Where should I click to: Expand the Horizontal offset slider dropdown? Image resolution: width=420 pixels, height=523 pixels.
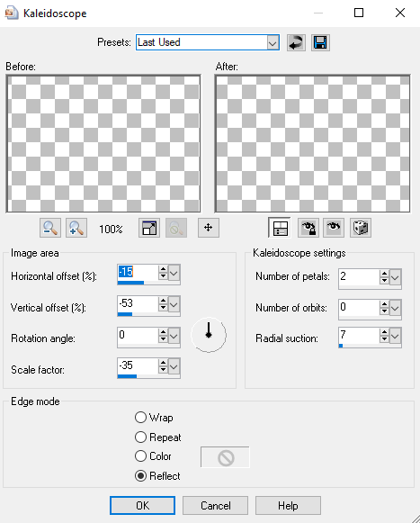pyautogui.click(x=174, y=273)
